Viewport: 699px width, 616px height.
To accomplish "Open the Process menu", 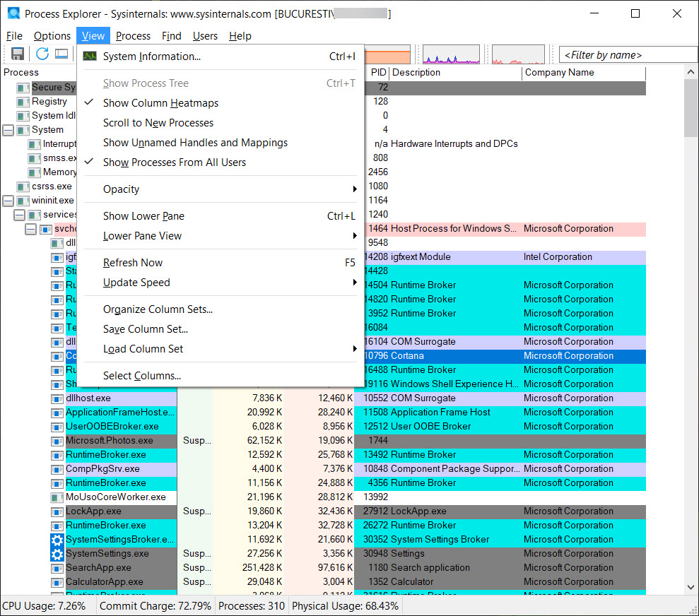I will tap(133, 35).
